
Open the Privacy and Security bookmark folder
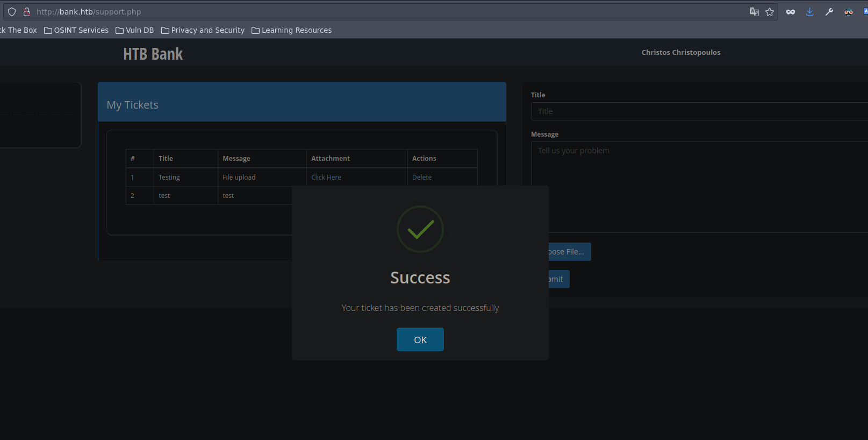tap(203, 30)
